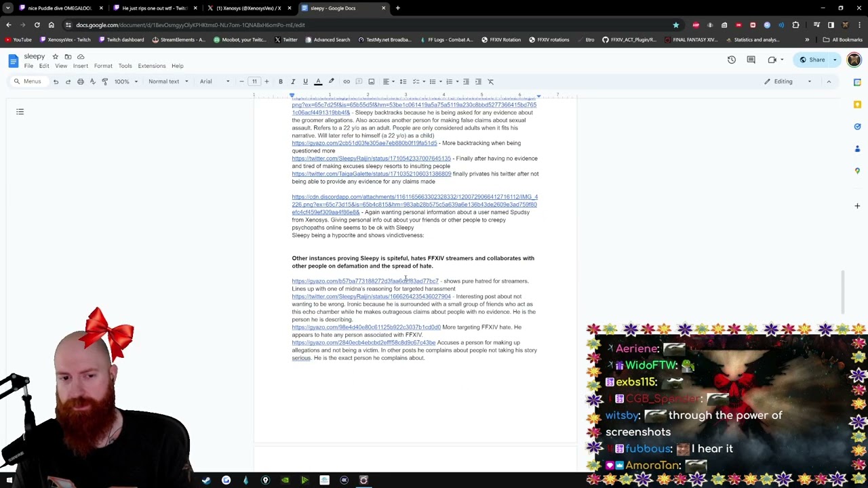Toggle Chrome bookmark star for page
Viewport: 868px width, 488px height.
click(676, 25)
